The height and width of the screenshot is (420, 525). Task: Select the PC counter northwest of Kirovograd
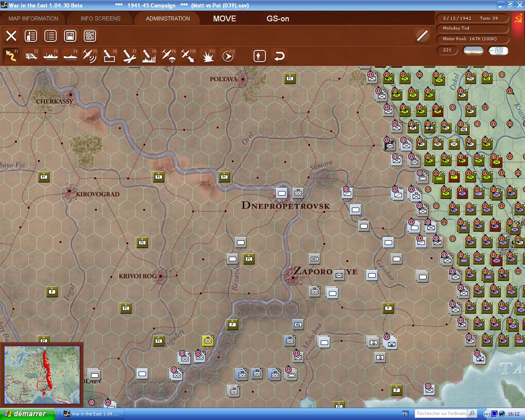tap(44, 177)
